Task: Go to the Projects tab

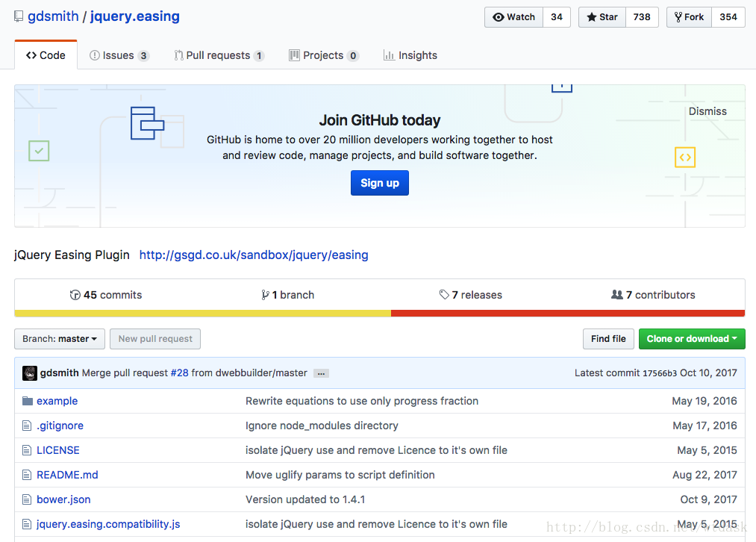Action: pos(324,55)
